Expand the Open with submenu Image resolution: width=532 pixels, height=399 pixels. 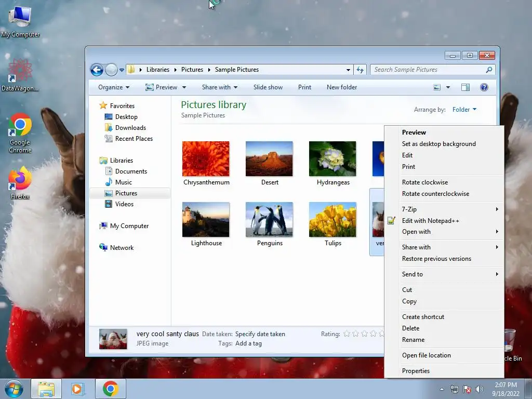(444, 232)
